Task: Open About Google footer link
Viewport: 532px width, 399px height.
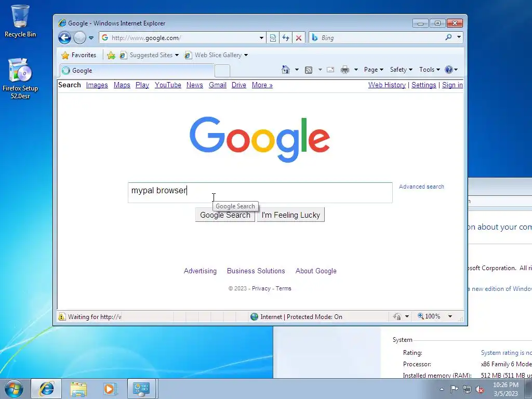Action: click(316, 271)
